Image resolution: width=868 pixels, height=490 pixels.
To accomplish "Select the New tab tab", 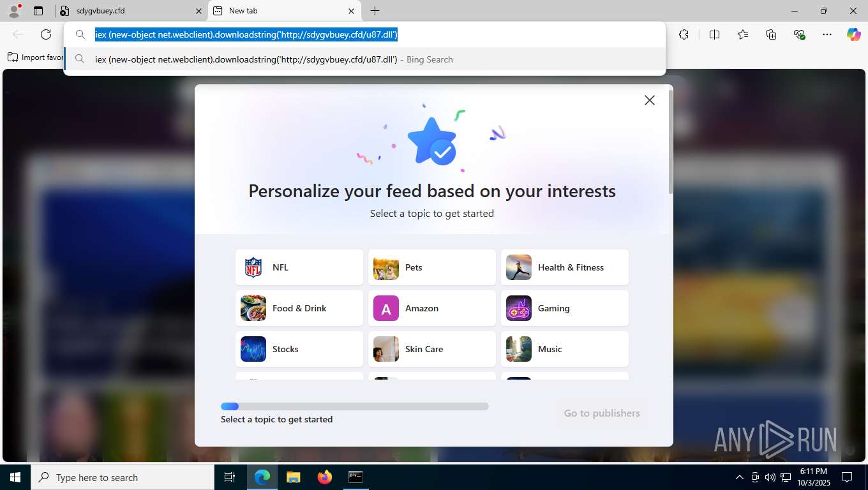I will coord(285,11).
